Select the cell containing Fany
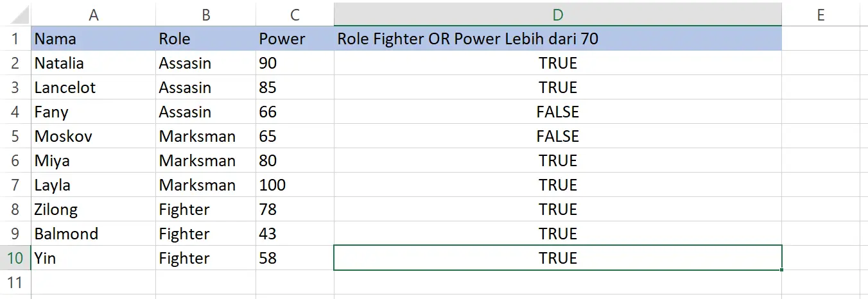868x299 pixels. pos(94,112)
